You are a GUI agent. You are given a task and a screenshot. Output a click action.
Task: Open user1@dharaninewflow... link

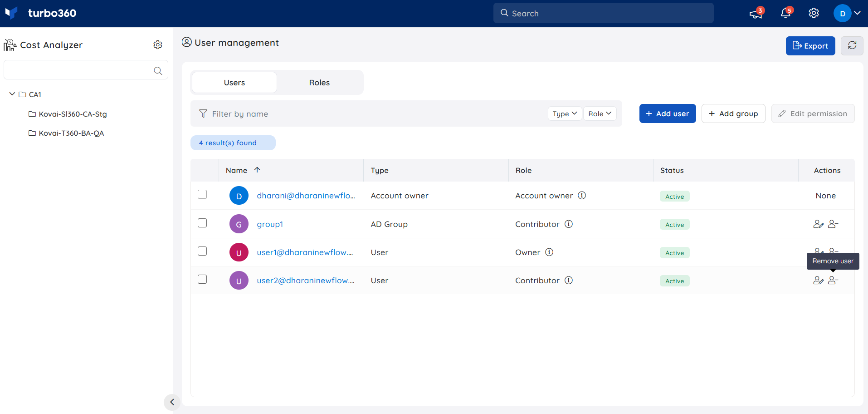pyautogui.click(x=305, y=252)
